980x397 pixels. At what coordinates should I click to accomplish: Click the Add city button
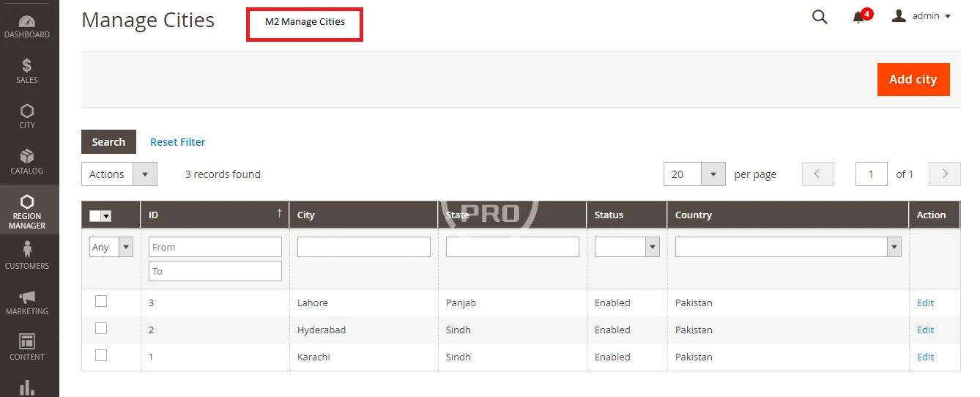click(913, 79)
